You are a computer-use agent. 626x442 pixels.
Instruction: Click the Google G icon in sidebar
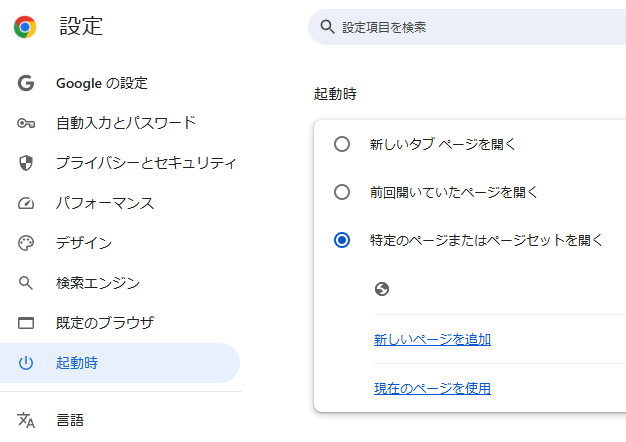pyautogui.click(x=26, y=83)
